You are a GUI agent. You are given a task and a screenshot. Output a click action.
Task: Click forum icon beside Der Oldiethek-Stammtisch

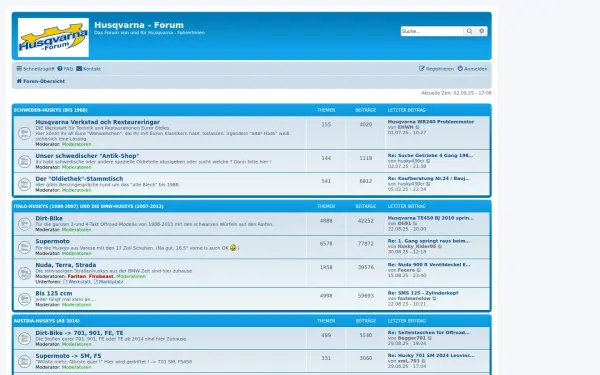24,184
